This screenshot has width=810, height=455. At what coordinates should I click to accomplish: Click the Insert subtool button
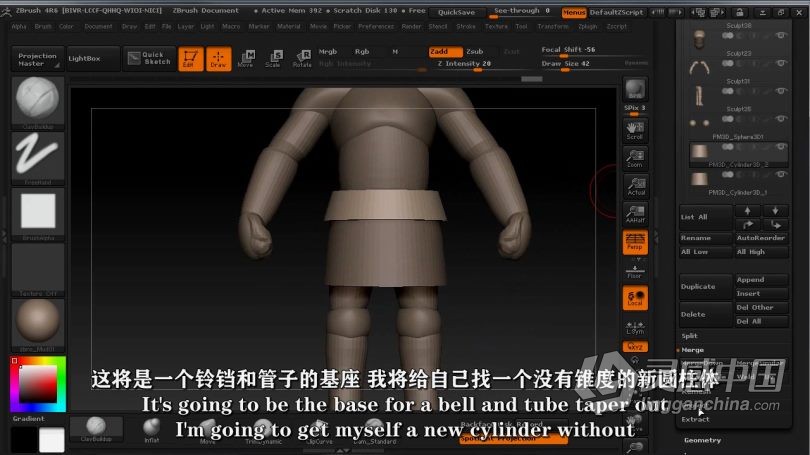pyautogui.click(x=761, y=293)
